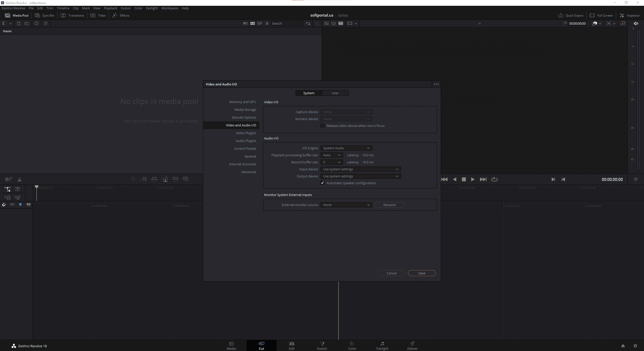Screen dimensions: 644x351
Task: Click the Rename button
Action: pos(389,205)
